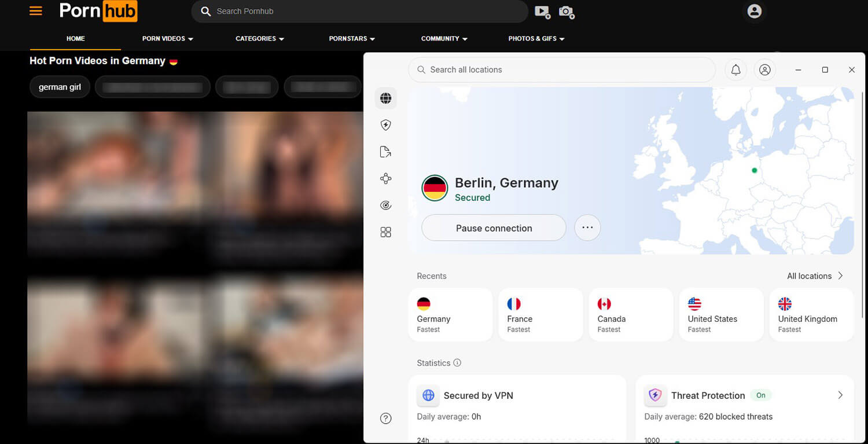Select the HOME tab on the website
The width and height of the screenshot is (868, 444).
click(75, 39)
